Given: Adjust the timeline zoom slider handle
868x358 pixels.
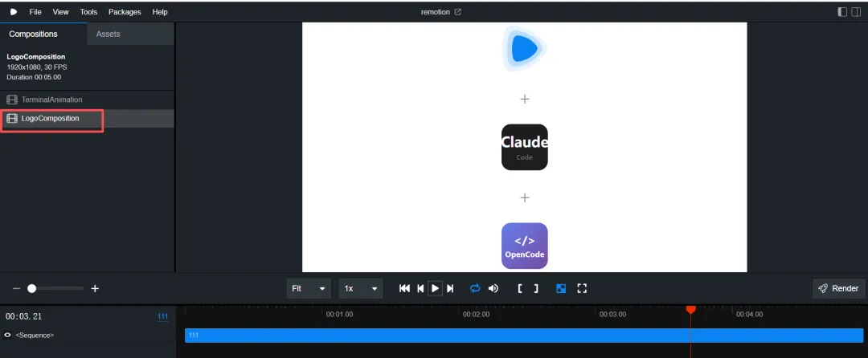Looking at the screenshot, I should [x=31, y=288].
